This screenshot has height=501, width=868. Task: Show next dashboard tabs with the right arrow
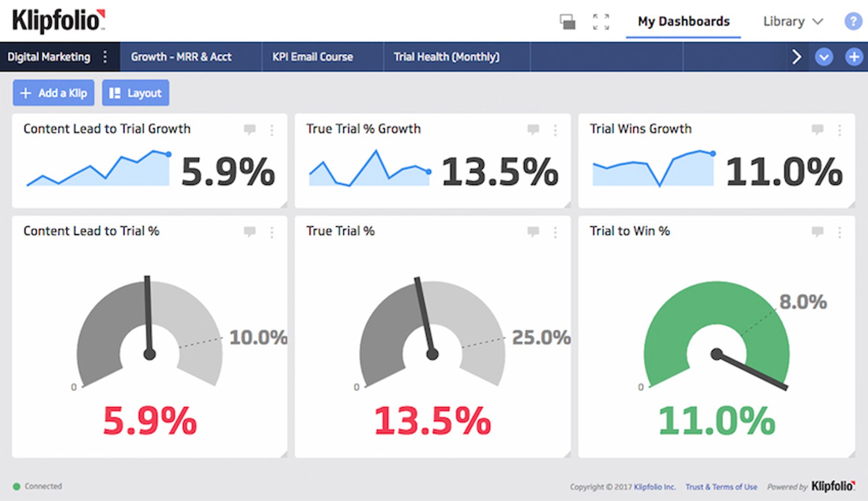point(797,57)
